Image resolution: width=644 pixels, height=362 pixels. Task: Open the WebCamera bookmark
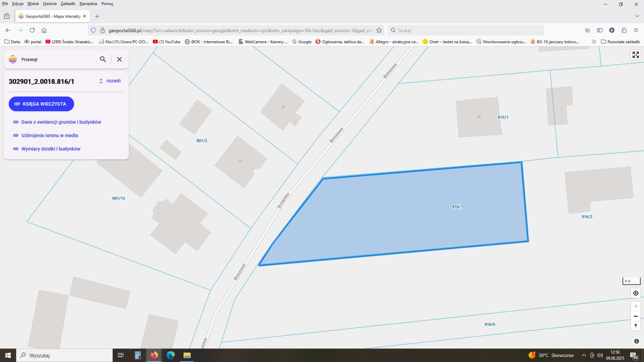[x=263, y=42]
